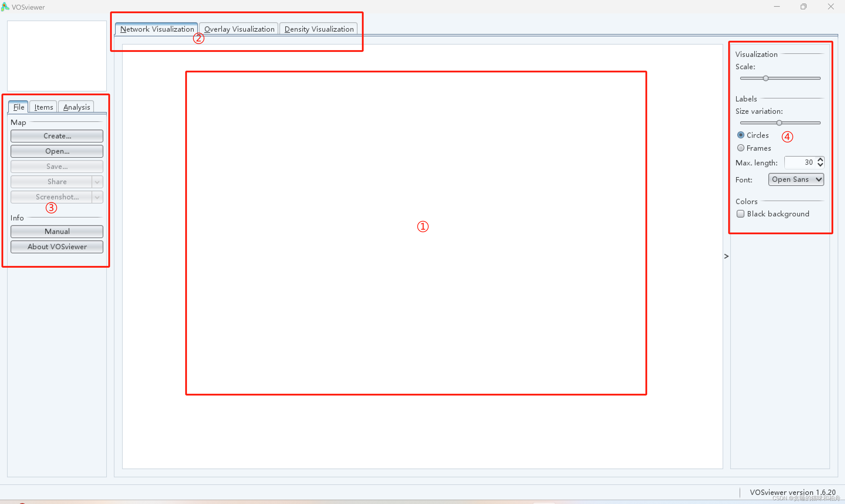This screenshot has height=504, width=845.
Task: Open the Analysis tab
Action: [x=77, y=107]
